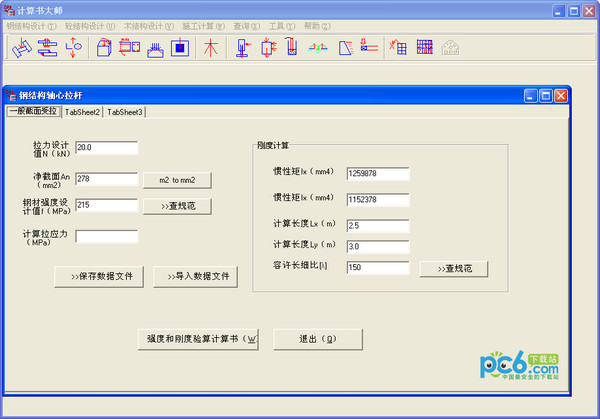Open the 砼结构设计 menu

point(90,26)
